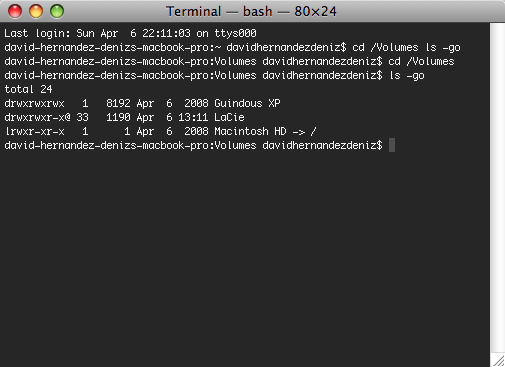Viewport: 505px width, 367px height.
Task: Click the 'drwxrwxr-x@' permissions string
Action: pyautogui.click(x=37, y=117)
